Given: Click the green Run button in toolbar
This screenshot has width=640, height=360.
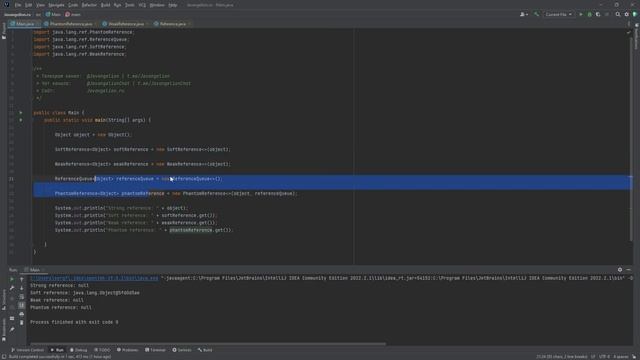Looking at the screenshot, I should (x=581, y=14).
